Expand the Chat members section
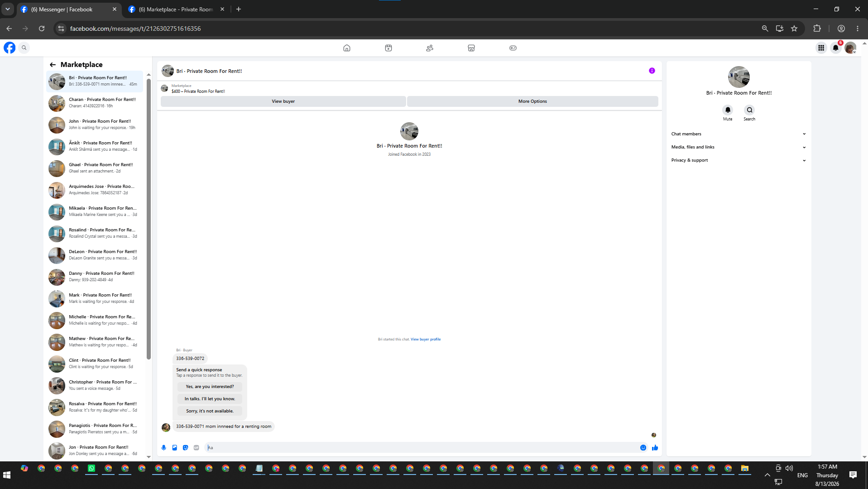868x489 pixels. (739, 134)
